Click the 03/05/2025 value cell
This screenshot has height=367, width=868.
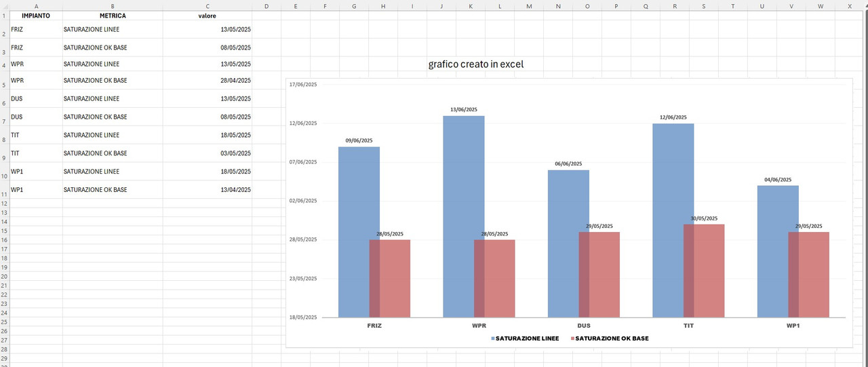point(208,153)
